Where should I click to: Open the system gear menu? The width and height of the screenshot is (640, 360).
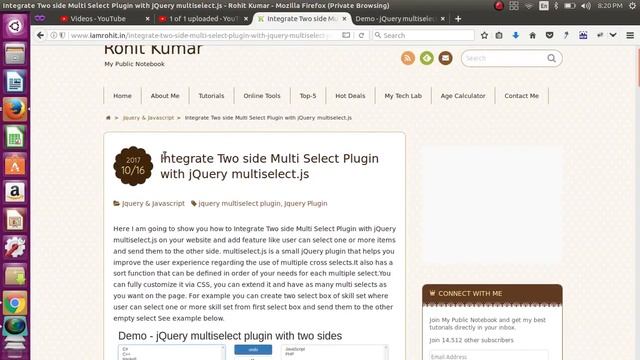click(632, 6)
